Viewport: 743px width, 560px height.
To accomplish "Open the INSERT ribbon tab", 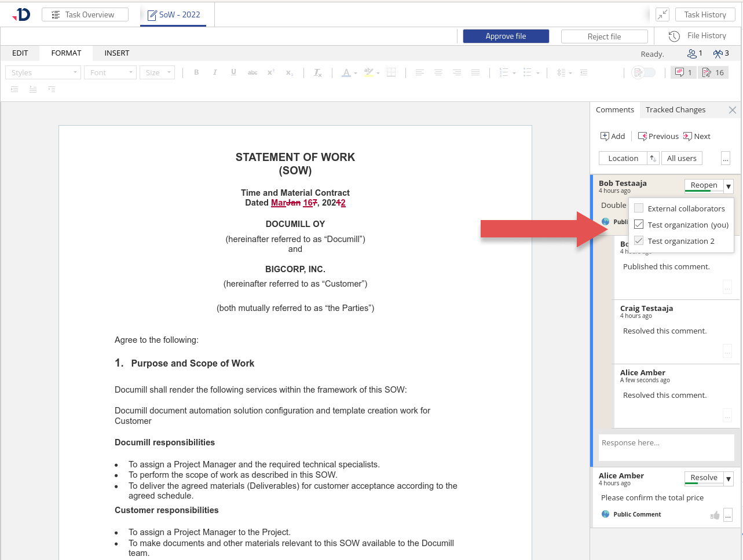I will 116,53.
